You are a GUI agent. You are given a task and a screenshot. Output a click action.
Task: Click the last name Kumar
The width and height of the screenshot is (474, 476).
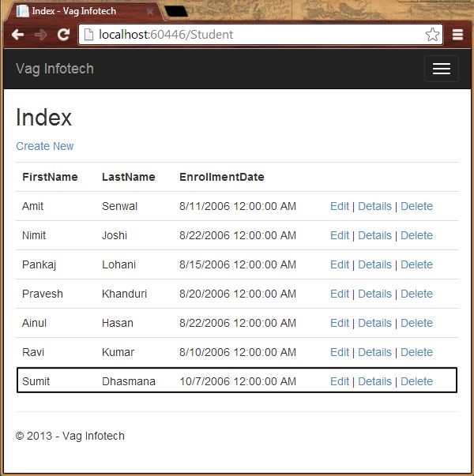(118, 352)
